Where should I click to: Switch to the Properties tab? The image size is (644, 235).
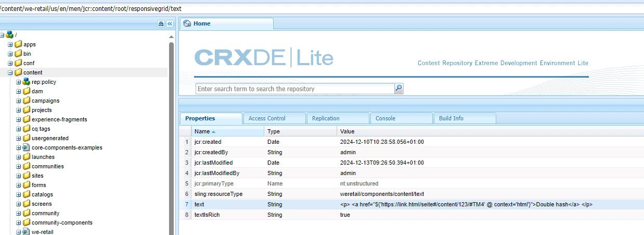[211, 118]
